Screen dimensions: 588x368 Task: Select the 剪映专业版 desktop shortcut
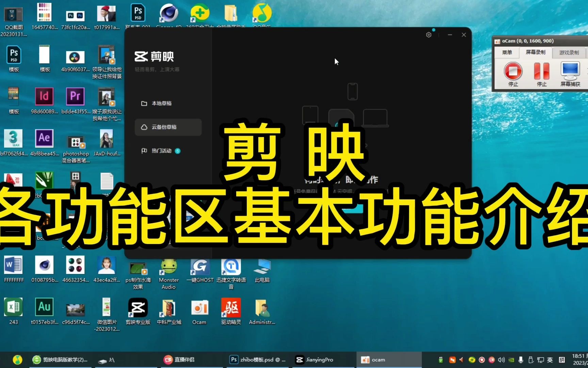tap(138, 311)
